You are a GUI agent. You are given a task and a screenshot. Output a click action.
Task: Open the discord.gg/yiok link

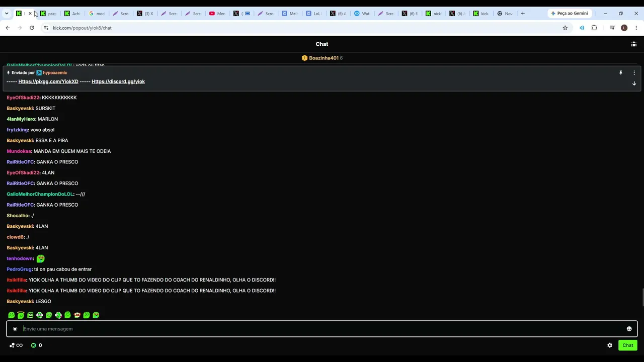point(118,81)
